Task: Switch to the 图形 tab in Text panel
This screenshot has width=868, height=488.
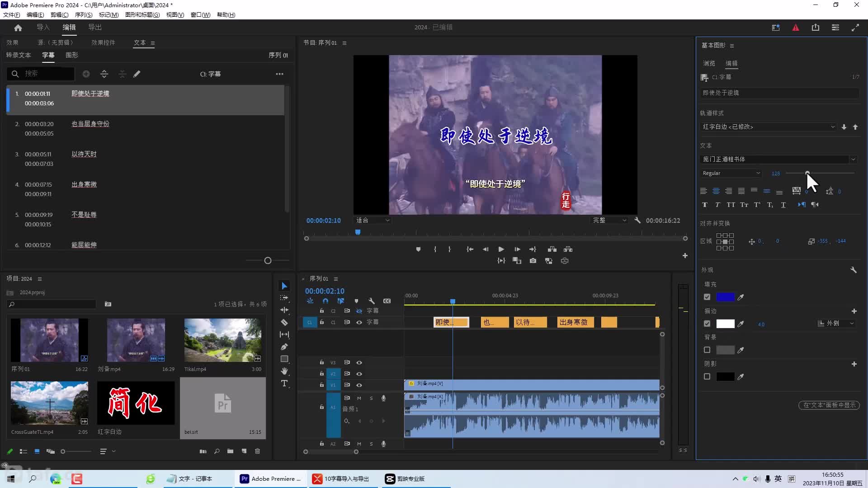Action: tap(72, 55)
